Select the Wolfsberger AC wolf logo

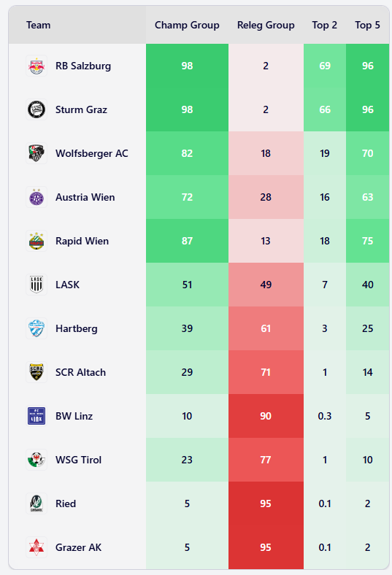[x=36, y=153]
